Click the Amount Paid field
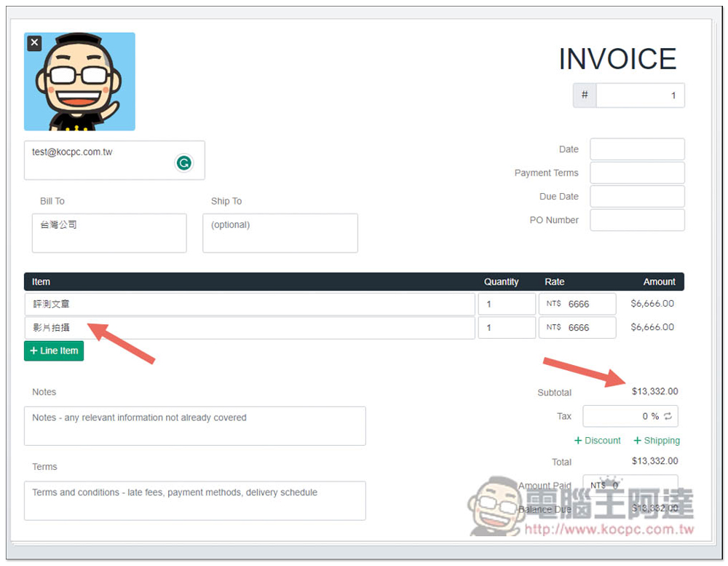 click(x=630, y=485)
